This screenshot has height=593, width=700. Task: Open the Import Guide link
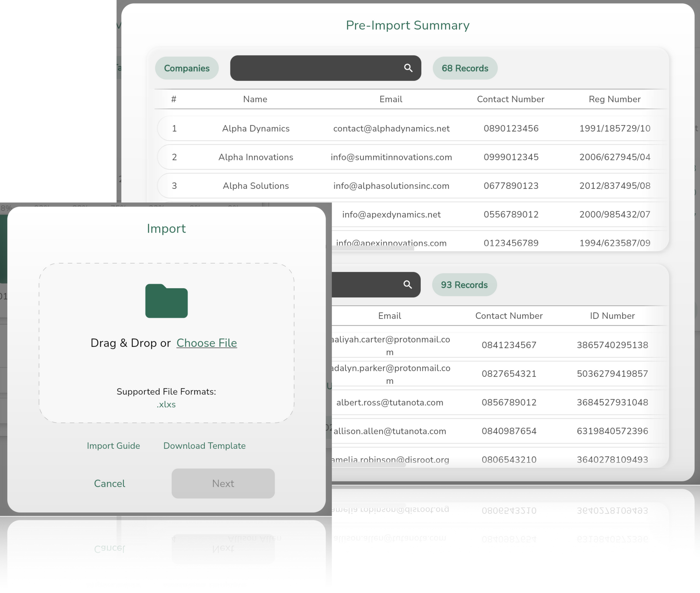click(113, 446)
